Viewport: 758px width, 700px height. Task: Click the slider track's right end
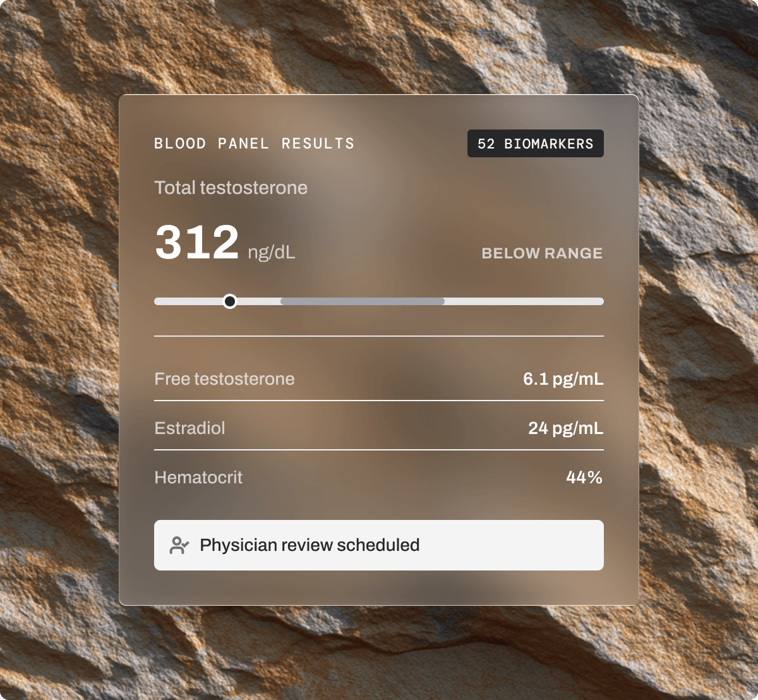(599, 301)
